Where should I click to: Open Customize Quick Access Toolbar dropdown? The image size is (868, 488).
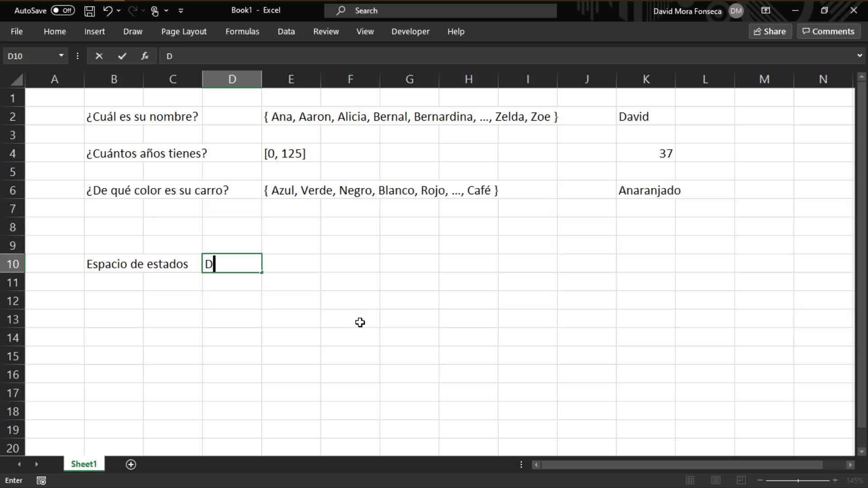click(181, 11)
